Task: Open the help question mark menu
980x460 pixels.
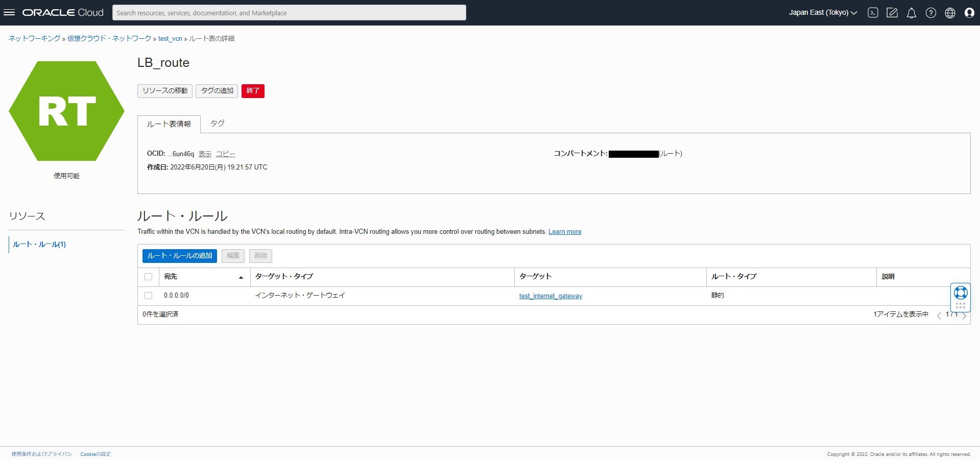Action: click(930, 12)
